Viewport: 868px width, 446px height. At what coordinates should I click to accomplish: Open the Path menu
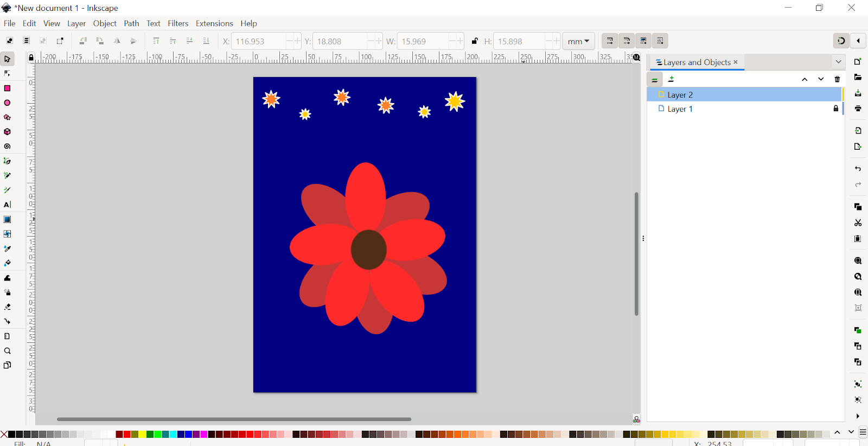(x=131, y=23)
